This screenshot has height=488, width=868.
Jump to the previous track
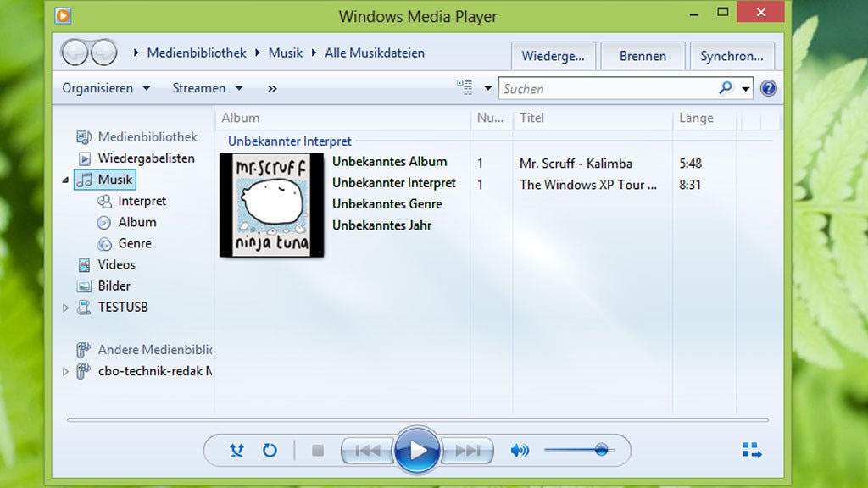click(367, 450)
